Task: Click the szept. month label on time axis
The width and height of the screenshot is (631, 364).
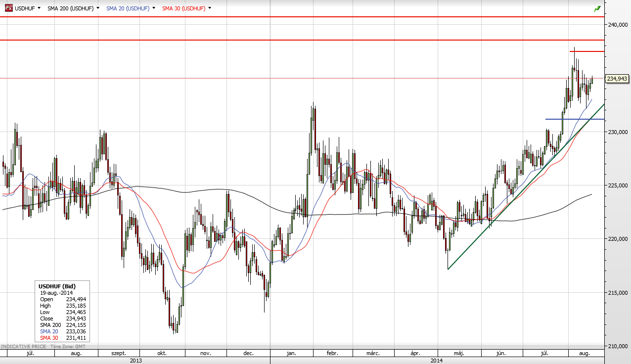Action: 119,354
